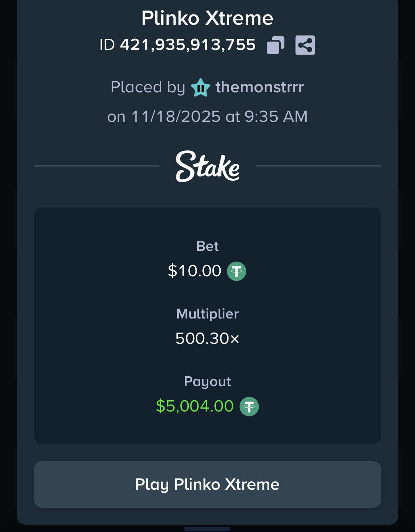415x532 pixels.
Task: Click the Bet label
Action: click(207, 246)
